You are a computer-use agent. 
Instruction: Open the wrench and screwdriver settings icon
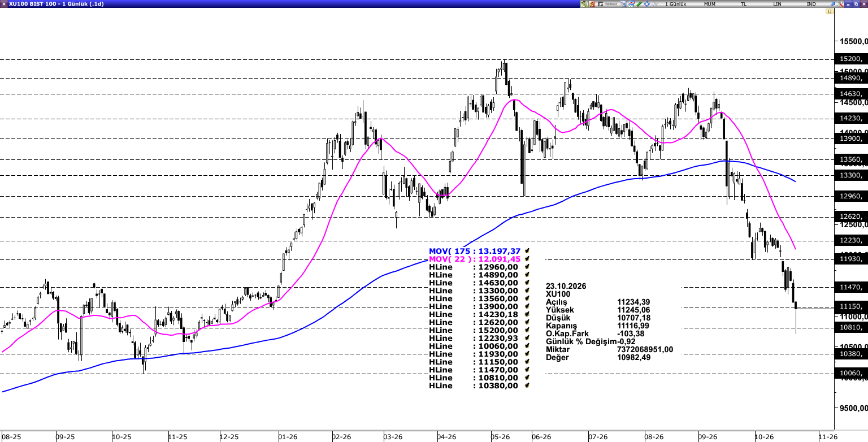(x=840, y=4)
